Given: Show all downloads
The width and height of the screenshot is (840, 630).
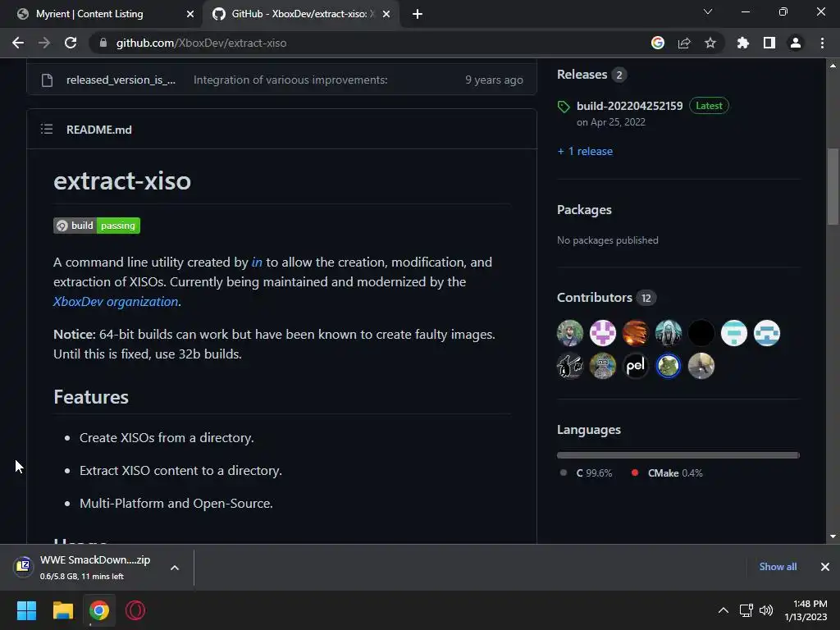Looking at the screenshot, I should click(x=778, y=567).
